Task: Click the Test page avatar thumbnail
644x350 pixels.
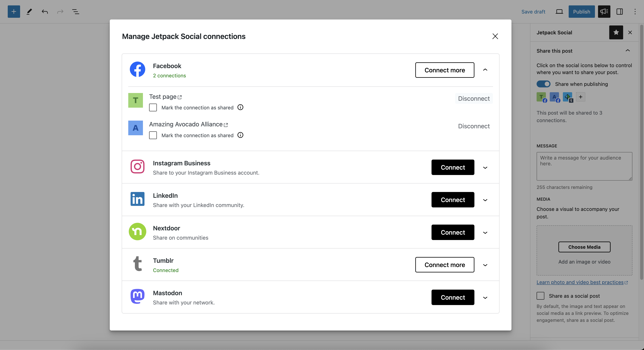Action: click(x=135, y=100)
